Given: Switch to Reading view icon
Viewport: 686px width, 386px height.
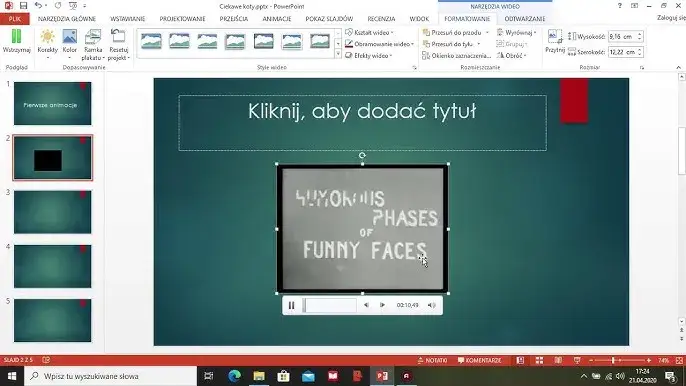Looking at the screenshot, I should coord(558,360).
